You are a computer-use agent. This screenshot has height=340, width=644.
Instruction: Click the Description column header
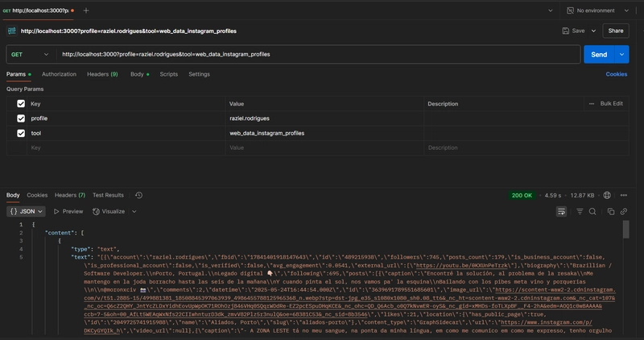pyautogui.click(x=443, y=104)
